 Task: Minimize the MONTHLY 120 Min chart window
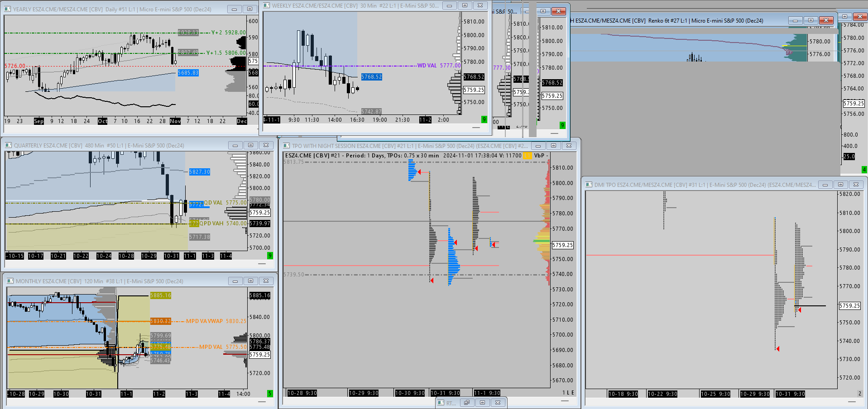tap(235, 281)
